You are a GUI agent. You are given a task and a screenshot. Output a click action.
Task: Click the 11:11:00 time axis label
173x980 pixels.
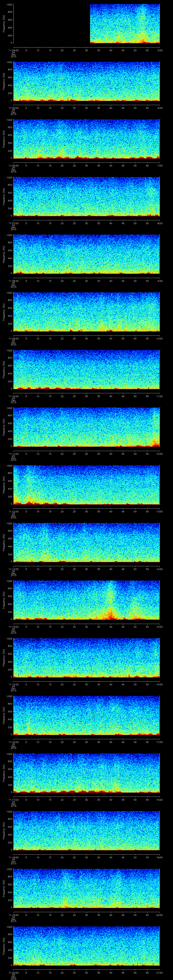(13, 454)
